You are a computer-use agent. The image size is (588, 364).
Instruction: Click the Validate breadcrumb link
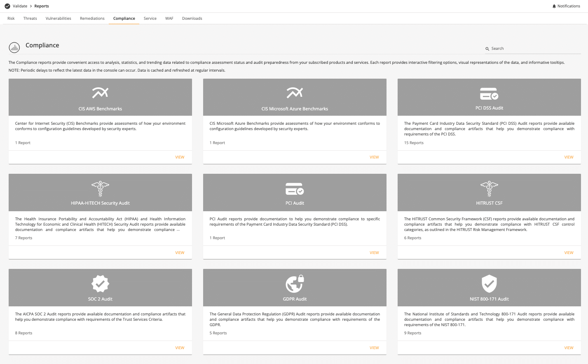point(20,6)
